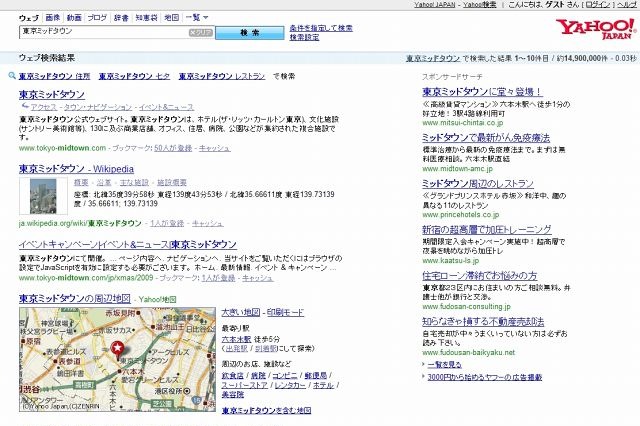The image size is (640, 426).
Task: Click related search 東京ミッドタウン 住所
Action: tap(54, 76)
